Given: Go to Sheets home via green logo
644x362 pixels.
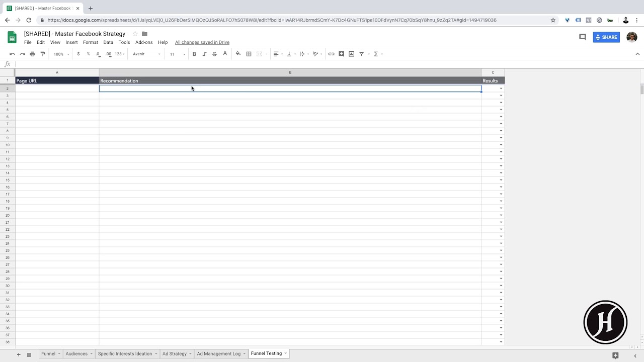Looking at the screenshot, I should 12,37.
